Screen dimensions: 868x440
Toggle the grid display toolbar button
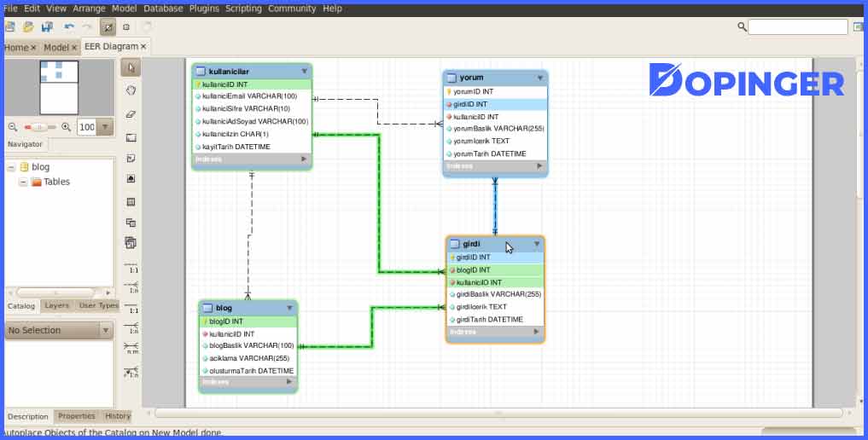[x=108, y=26]
